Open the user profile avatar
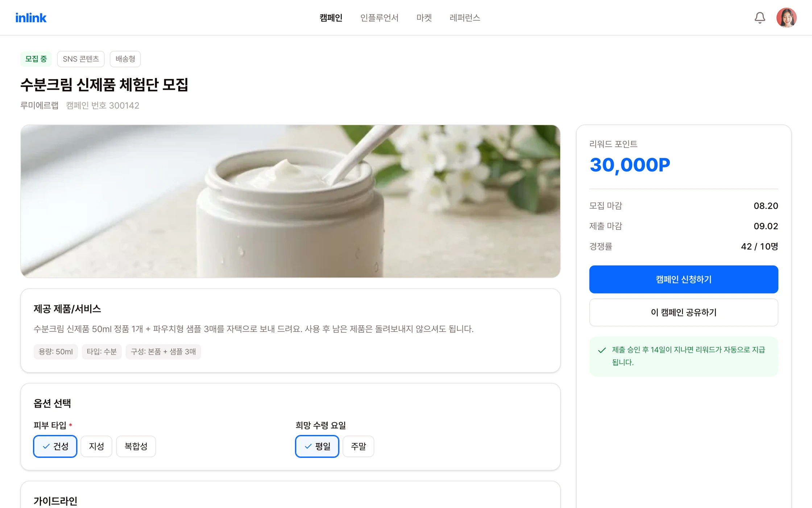This screenshot has height=508, width=812. 786,17
